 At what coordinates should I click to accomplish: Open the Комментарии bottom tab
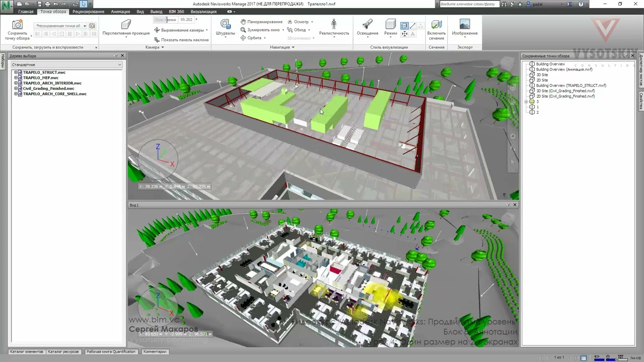[x=154, y=352]
